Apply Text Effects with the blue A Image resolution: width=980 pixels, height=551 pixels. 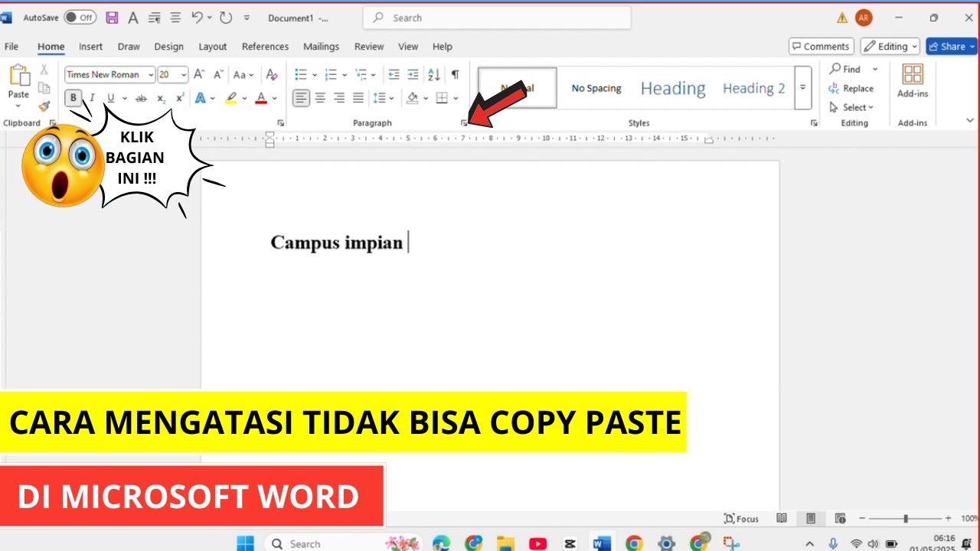tap(200, 98)
